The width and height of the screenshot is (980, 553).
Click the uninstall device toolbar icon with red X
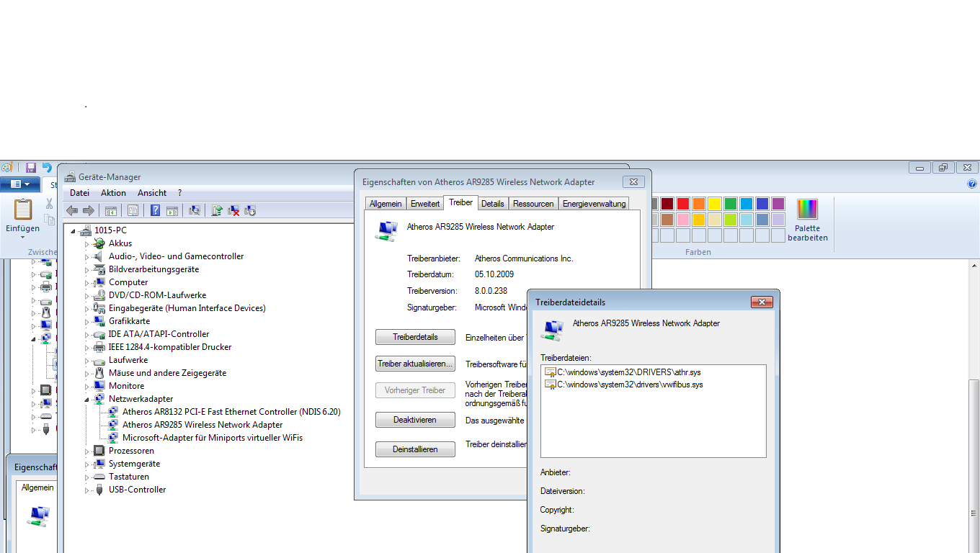pyautogui.click(x=233, y=210)
